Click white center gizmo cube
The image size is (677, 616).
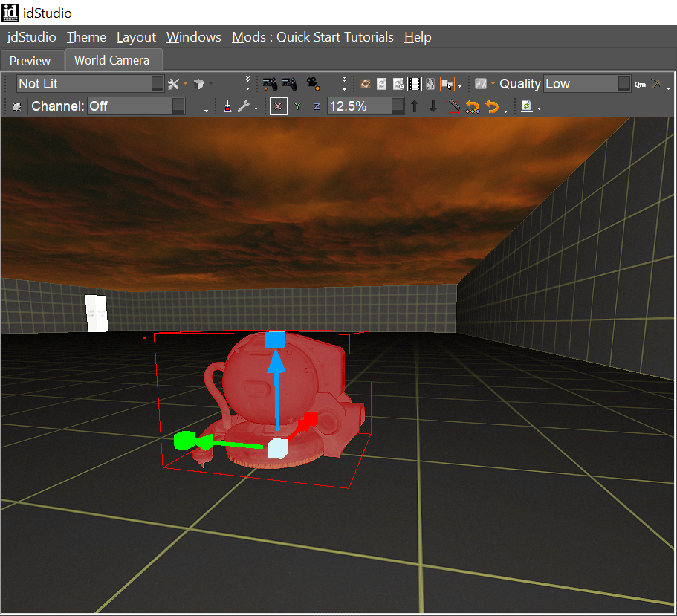point(278,449)
